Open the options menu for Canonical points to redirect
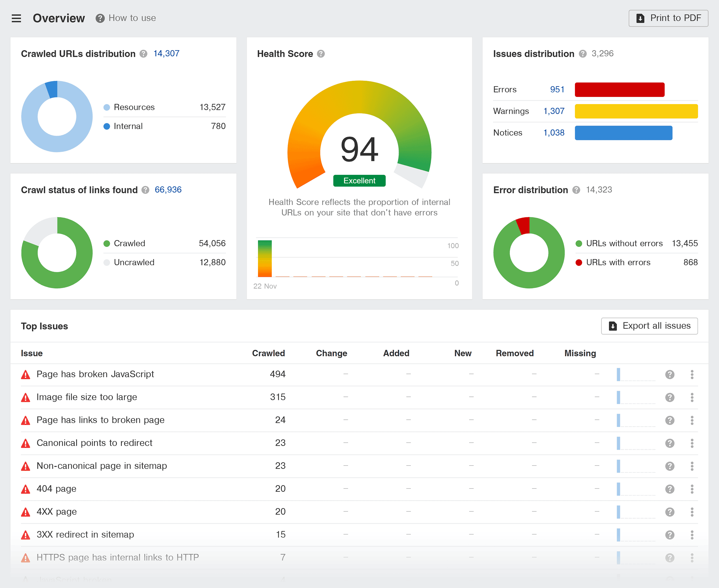The image size is (719, 588). pyautogui.click(x=692, y=443)
